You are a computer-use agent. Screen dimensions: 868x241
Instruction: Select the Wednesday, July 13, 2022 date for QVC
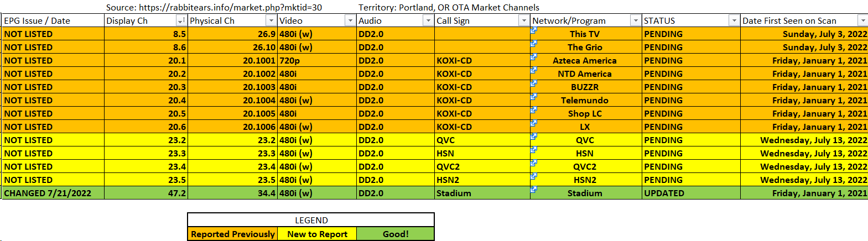pyautogui.click(x=804, y=140)
